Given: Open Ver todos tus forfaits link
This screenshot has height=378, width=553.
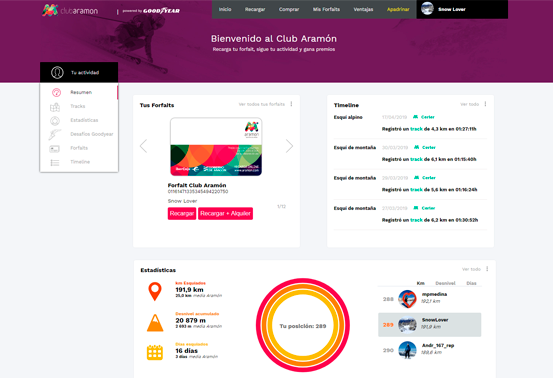Looking at the screenshot, I should [262, 104].
